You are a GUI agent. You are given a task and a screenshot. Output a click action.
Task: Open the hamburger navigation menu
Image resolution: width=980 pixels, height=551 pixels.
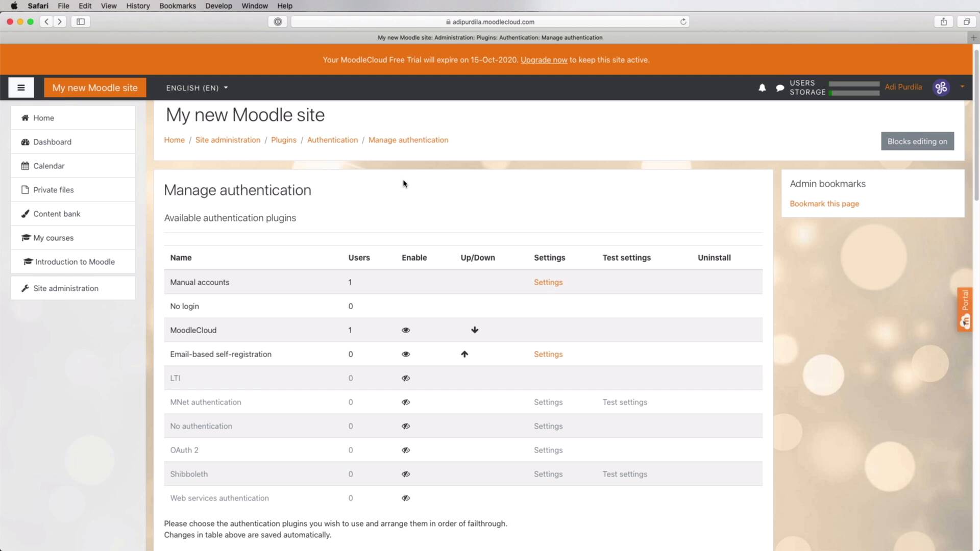21,87
